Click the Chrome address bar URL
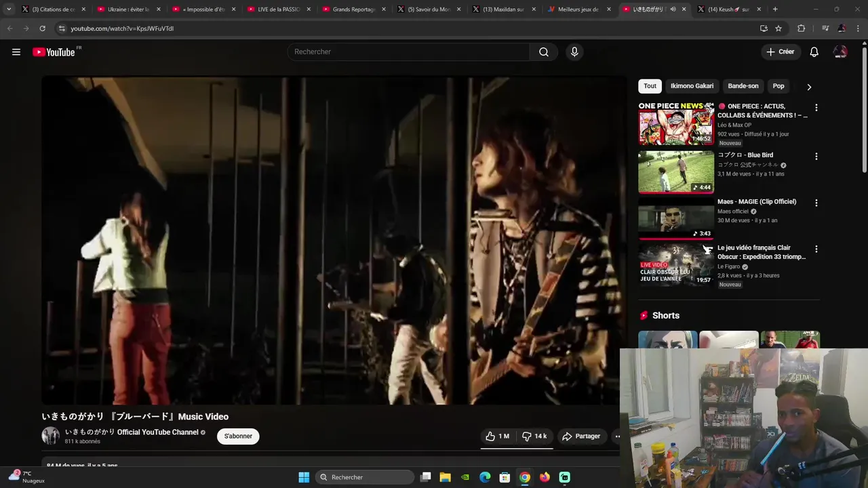This screenshot has height=488, width=868. coord(122,28)
